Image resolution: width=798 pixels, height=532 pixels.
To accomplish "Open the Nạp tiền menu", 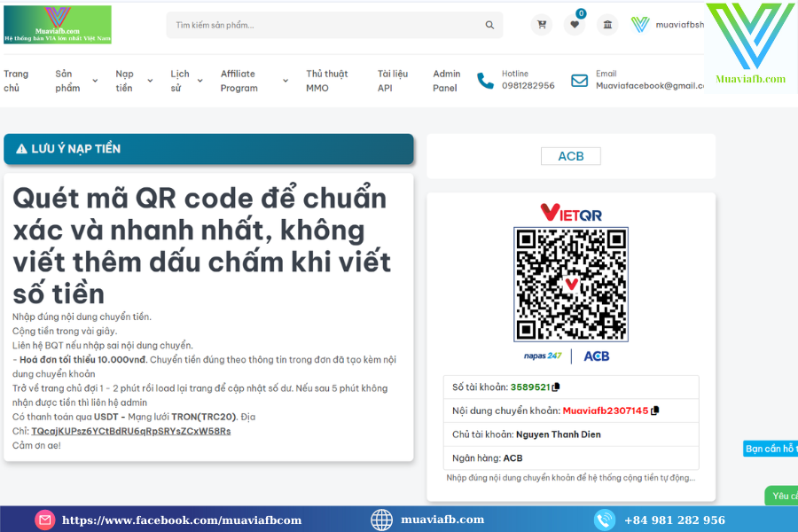I will point(124,81).
